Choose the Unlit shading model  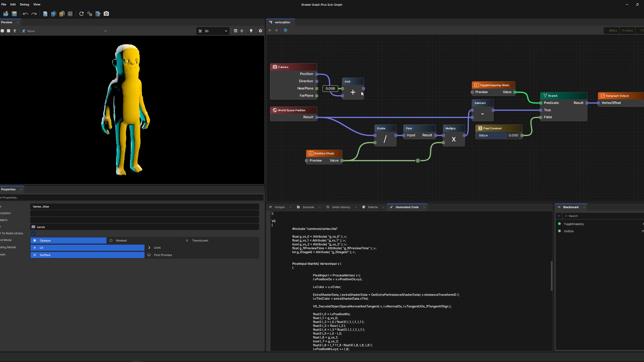click(x=157, y=248)
